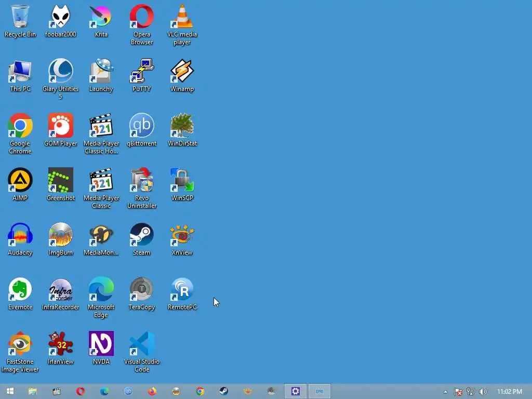Show hidden system tray icons

(445, 392)
